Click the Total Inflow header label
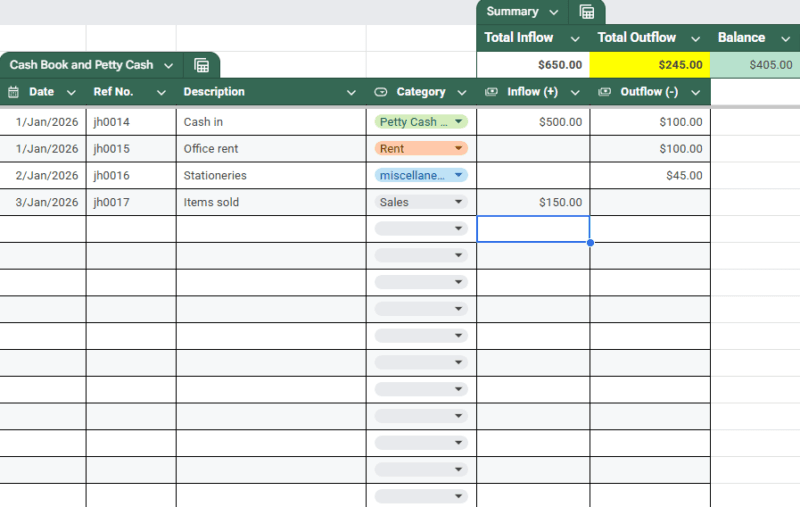 pyautogui.click(x=518, y=38)
